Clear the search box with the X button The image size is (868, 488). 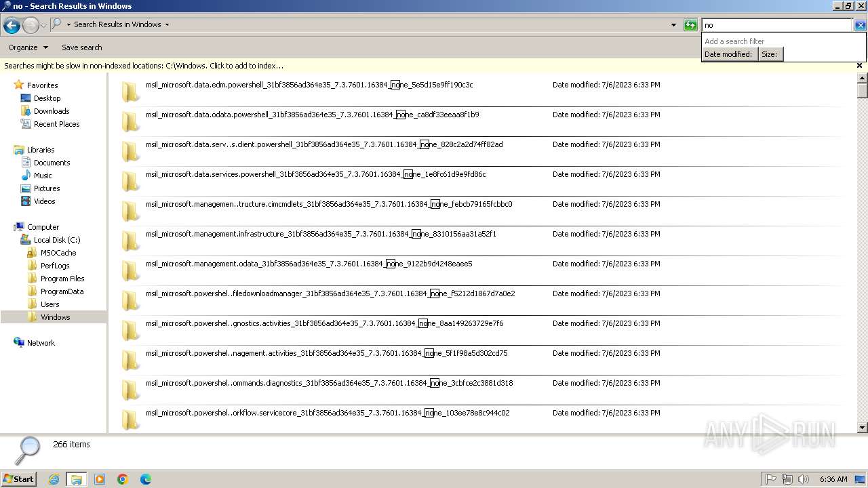click(860, 25)
